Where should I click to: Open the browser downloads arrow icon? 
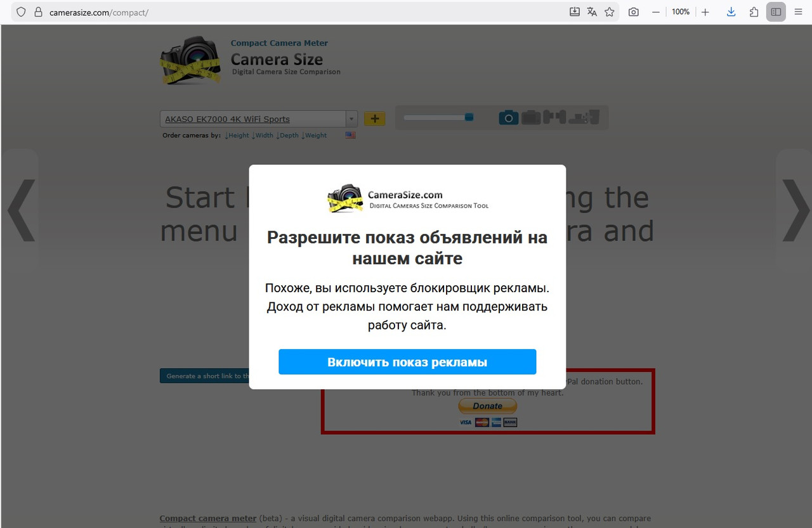(731, 11)
